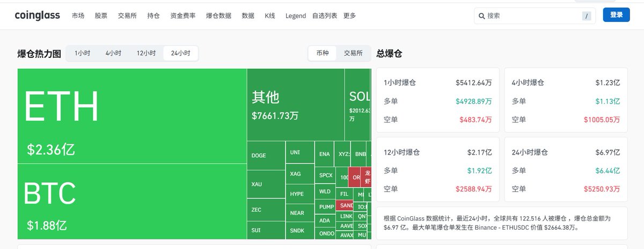Viewport: 644px width, 249px height.
Task: Switch heatmap view to 交易所
Action: (x=353, y=53)
